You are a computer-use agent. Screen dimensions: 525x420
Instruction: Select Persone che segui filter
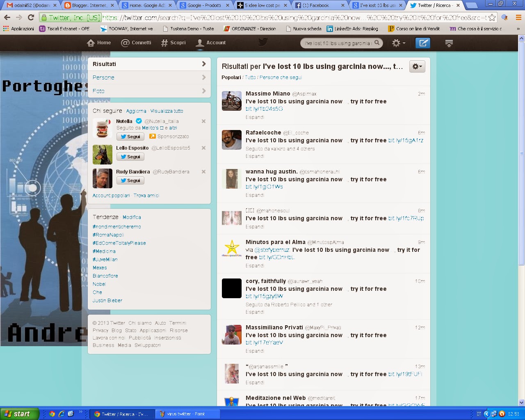[281, 78]
